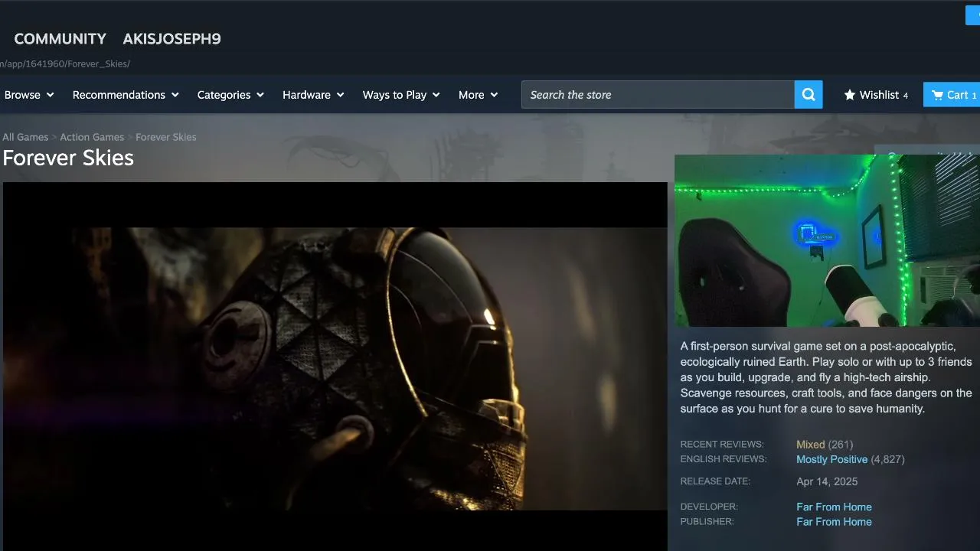Open the developer link Far From Home
The image size is (980, 551).
coord(834,507)
